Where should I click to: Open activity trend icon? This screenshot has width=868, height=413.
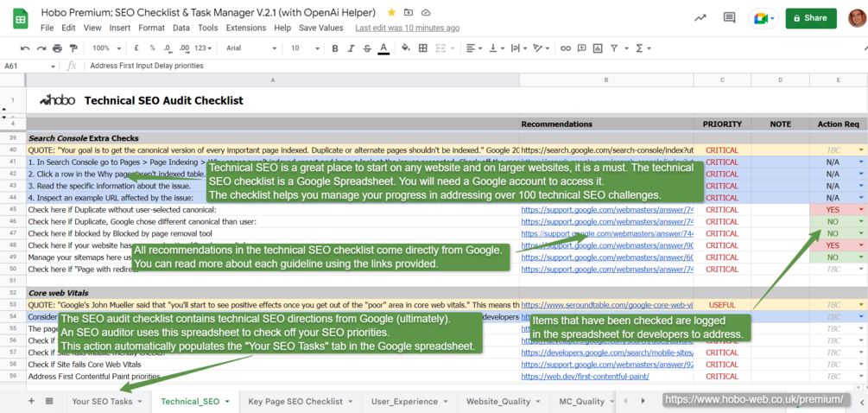coord(700,18)
